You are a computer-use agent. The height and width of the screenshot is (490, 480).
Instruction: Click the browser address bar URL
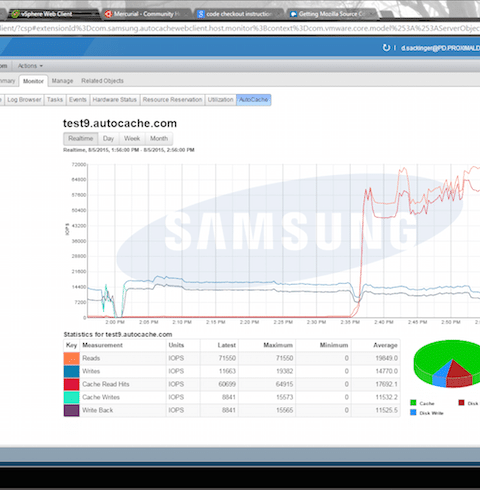tap(240, 29)
